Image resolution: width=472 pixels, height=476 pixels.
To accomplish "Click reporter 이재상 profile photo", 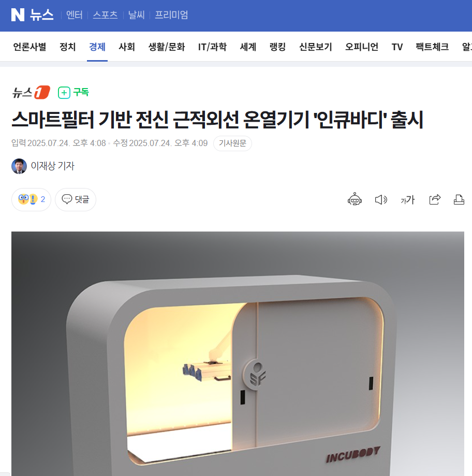I will pos(19,166).
